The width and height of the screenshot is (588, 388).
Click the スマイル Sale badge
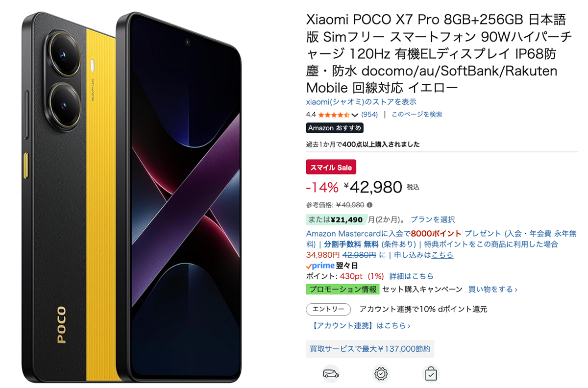(331, 167)
